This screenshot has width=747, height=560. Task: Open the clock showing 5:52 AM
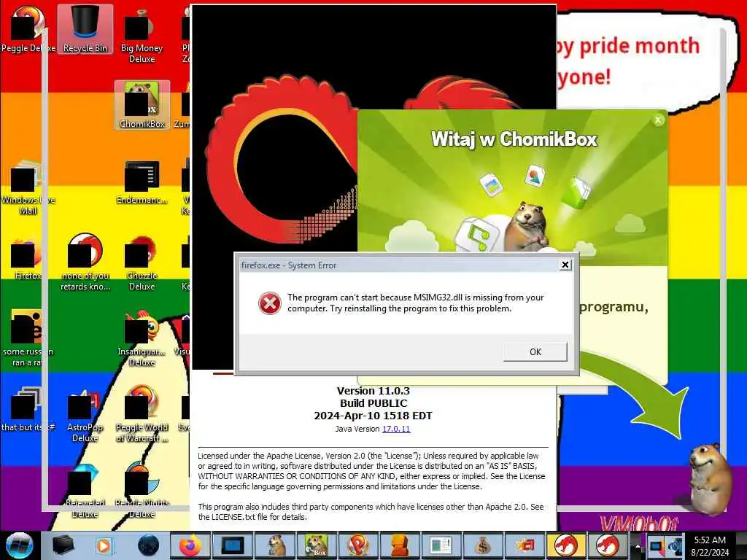709,545
